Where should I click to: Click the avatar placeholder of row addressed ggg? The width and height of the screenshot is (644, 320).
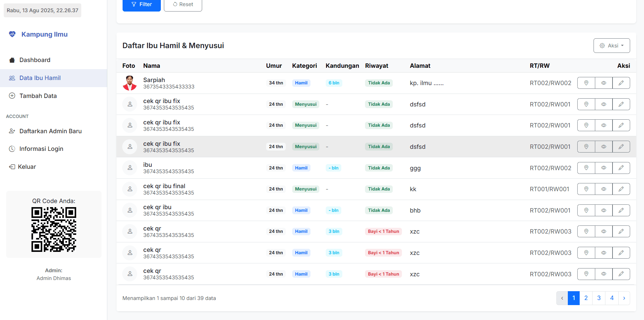click(130, 168)
